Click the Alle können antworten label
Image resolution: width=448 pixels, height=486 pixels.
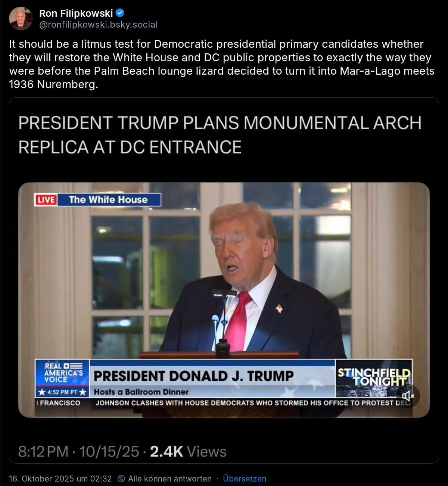[170, 479]
